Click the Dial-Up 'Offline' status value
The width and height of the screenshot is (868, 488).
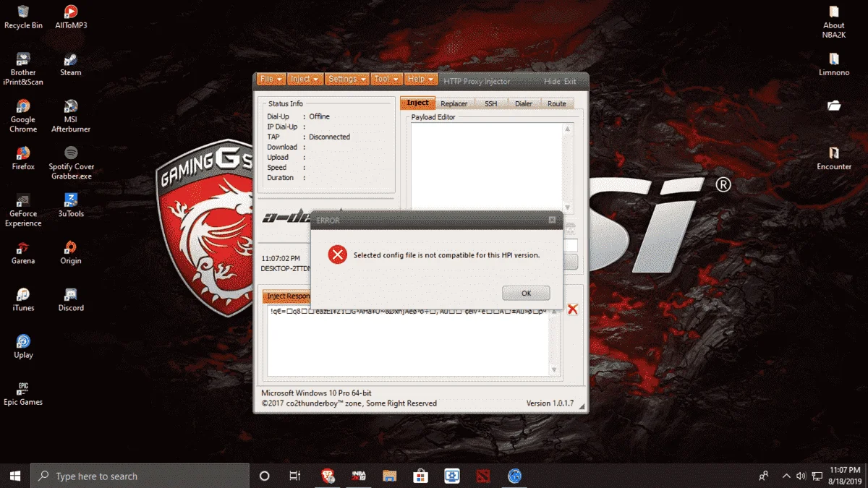(x=319, y=116)
